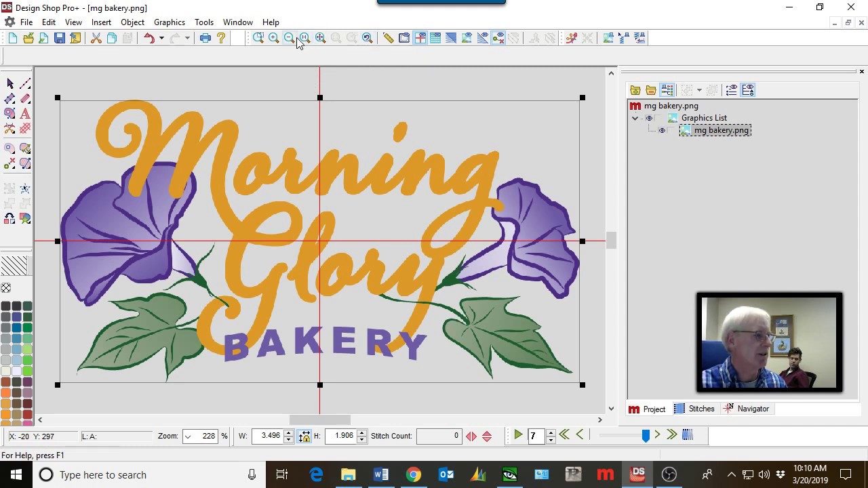Increase the playback step count spinner

551,432
